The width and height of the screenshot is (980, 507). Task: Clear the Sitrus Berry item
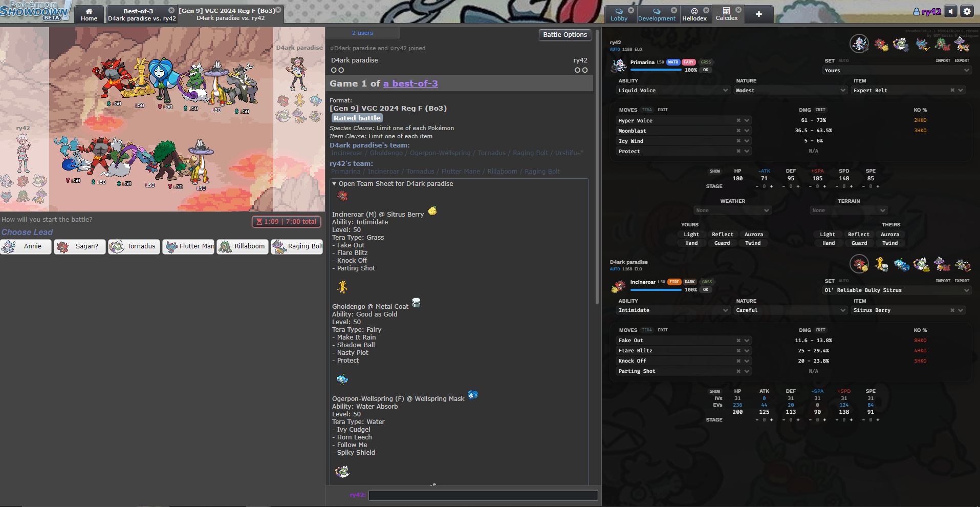(x=952, y=310)
